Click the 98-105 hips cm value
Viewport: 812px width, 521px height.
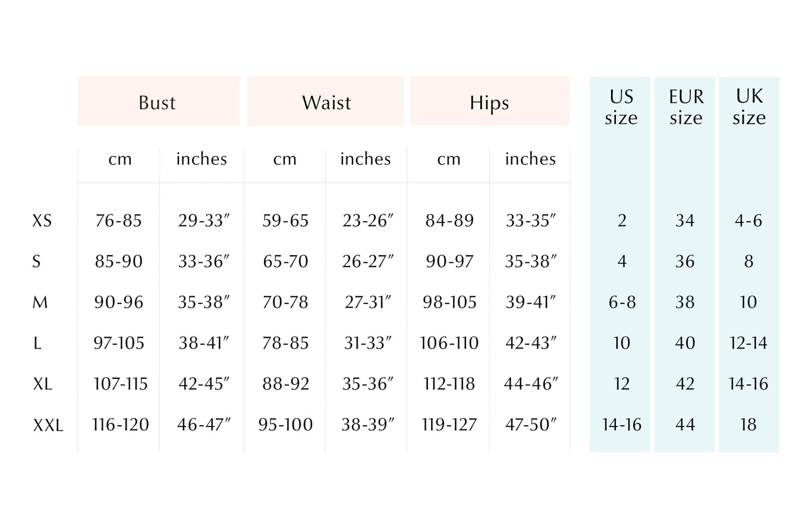(449, 303)
